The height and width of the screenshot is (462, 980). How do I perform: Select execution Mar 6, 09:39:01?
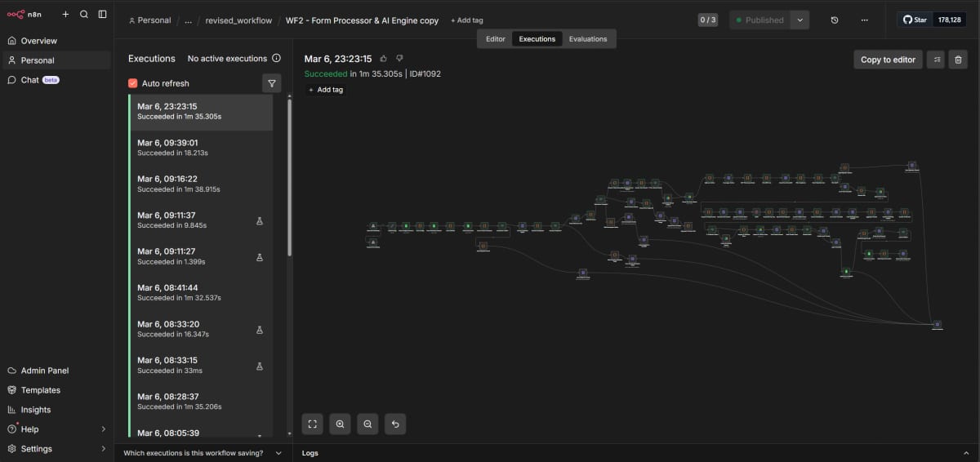(201, 148)
